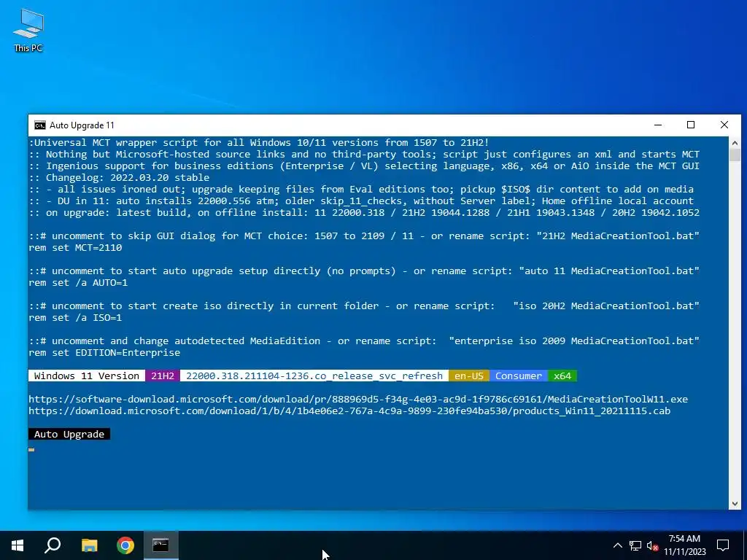
Task: Close the Auto Upgrade 11 window
Action: click(x=724, y=125)
